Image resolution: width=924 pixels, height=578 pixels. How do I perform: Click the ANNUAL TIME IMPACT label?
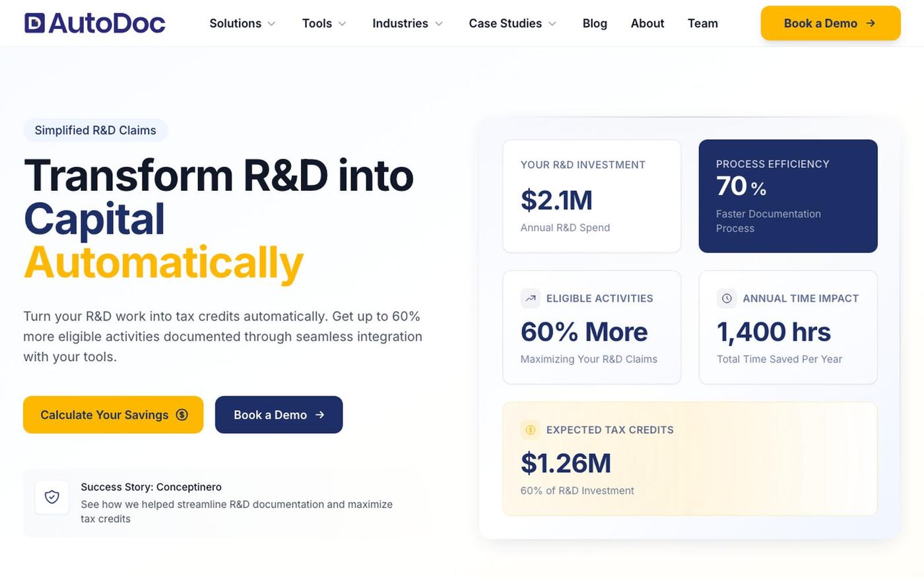click(801, 299)
